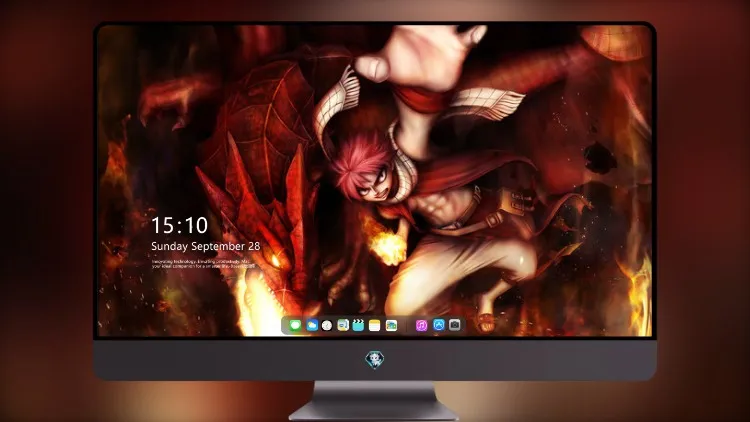Click the 15:10 clock widget
Viewport: 750px width, 422px height.
[x=180, y=225]
